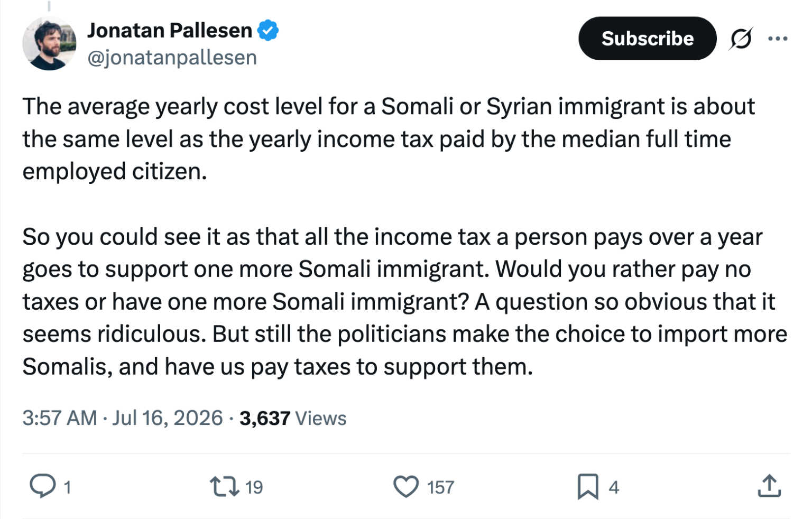The height and width of the screenshot is (519, 812).
Task: Click the repost count 19
Action: [x=254, y=487]
